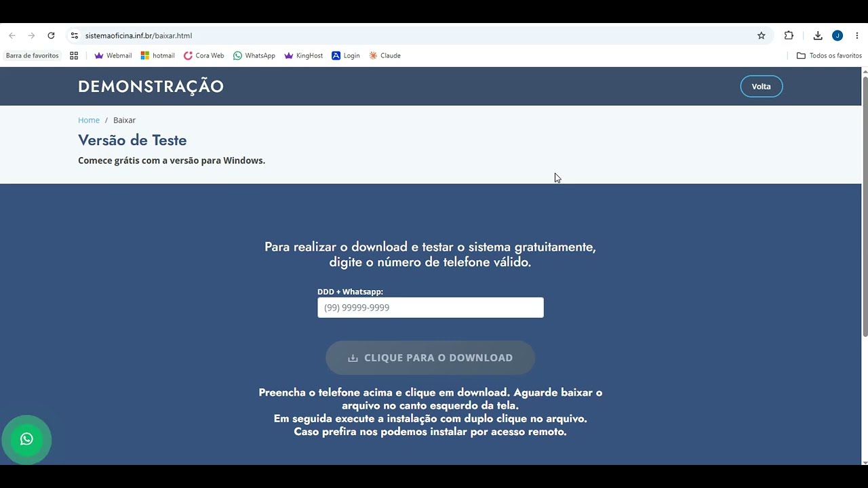Viewport: 868px width, 488px height.
Task: Go to Home breadcrumb link
Action: tap(89, 120)
